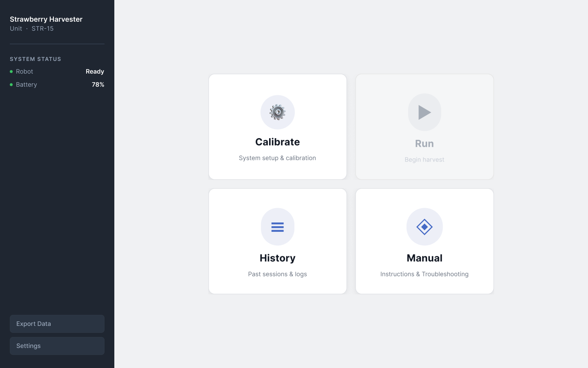
Task: Click the green Robot status dot
Action: [11, 72]
